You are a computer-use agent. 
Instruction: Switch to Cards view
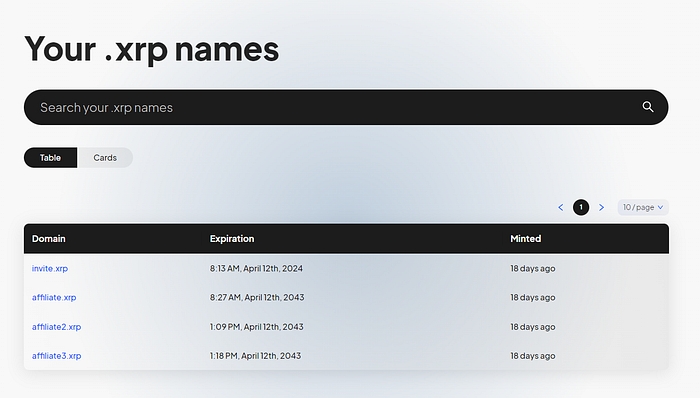[105, 158]
